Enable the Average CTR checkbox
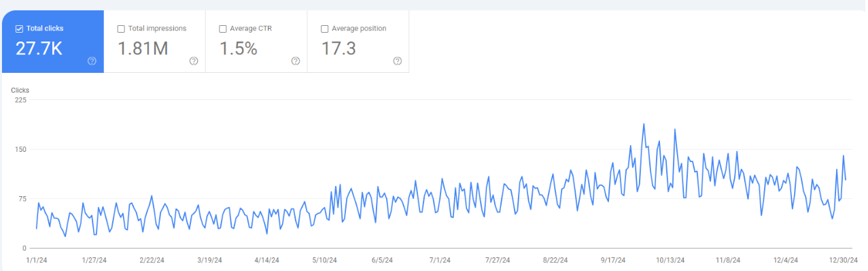 [x=223, y=29]
